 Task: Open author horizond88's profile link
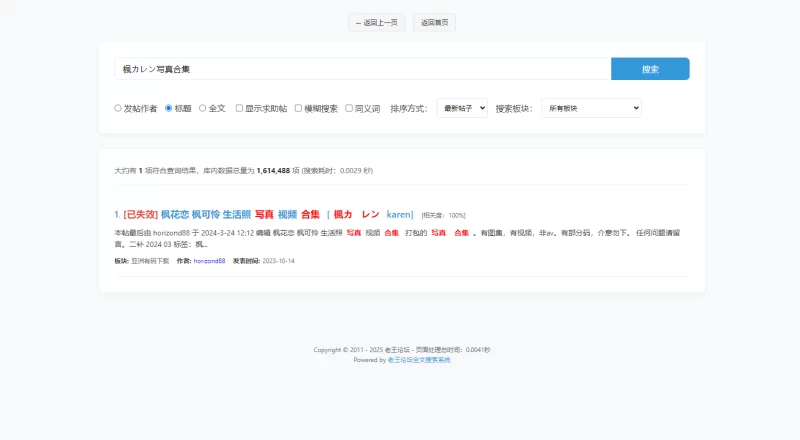(209, 260)
